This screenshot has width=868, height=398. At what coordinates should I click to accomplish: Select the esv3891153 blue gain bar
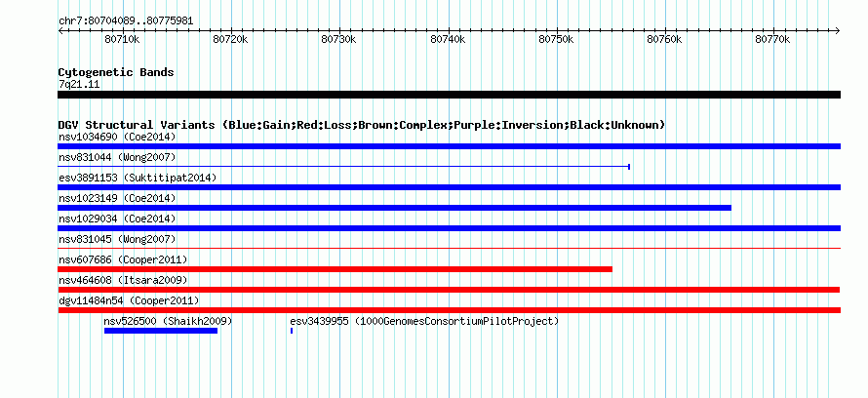click(449, 187)
